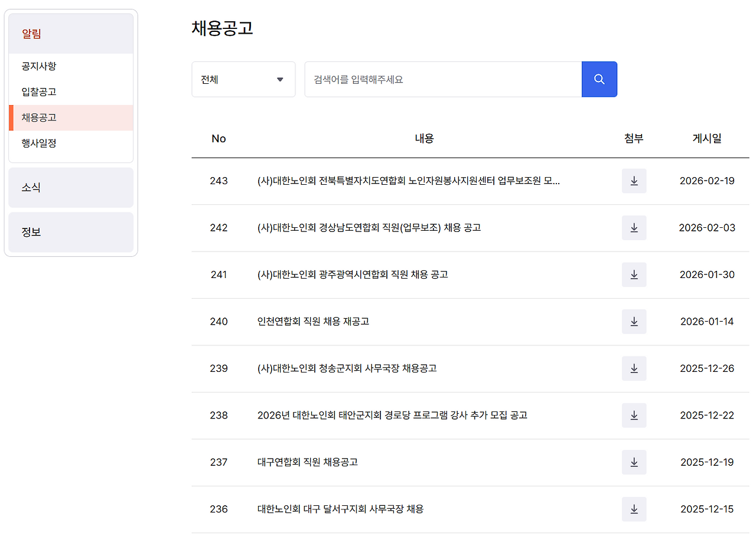
Task: Click post number 238
Action: [x=219, y=416]
